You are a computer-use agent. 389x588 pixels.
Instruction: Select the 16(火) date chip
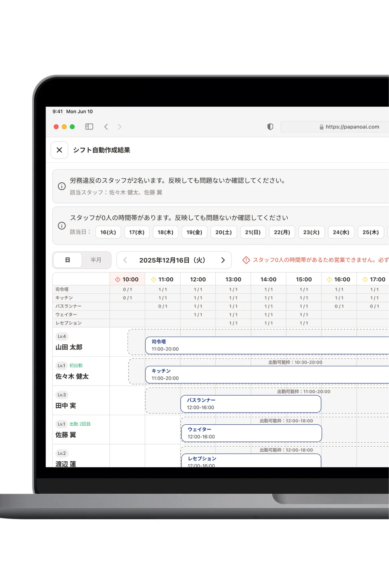[108, 232]
